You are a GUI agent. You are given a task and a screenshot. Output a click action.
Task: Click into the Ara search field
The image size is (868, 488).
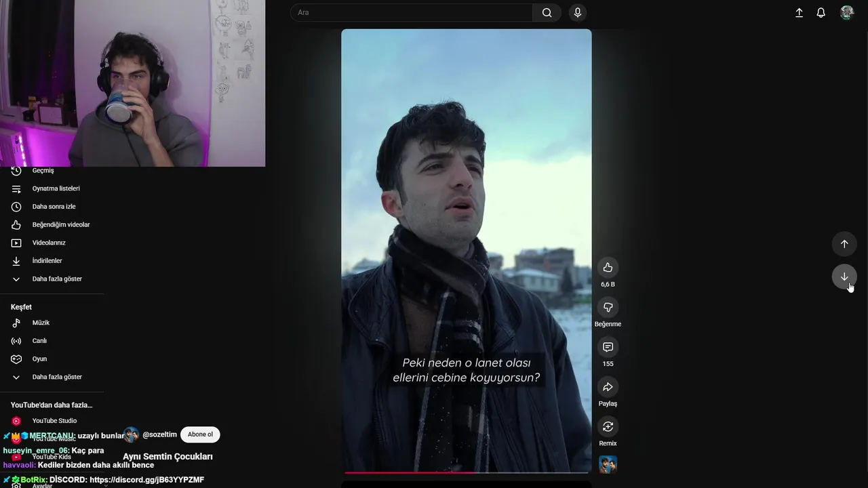[412, 12]
